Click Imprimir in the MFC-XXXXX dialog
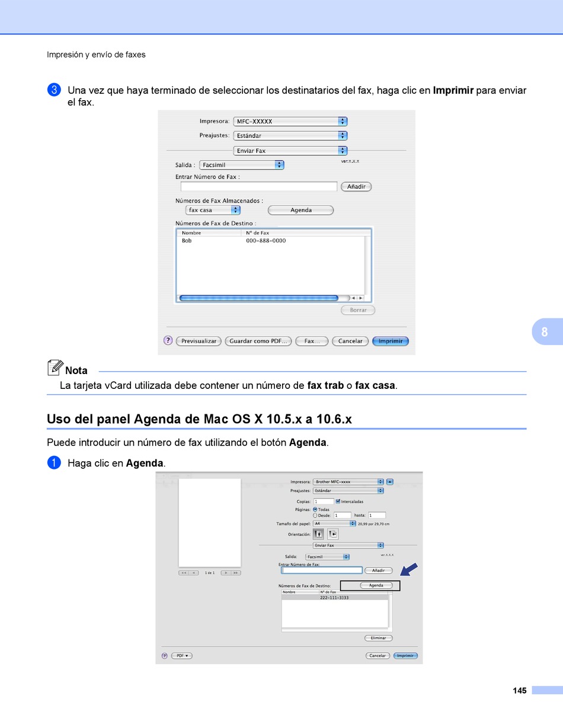Screen dimensions: 563x728 pos(391,341)
